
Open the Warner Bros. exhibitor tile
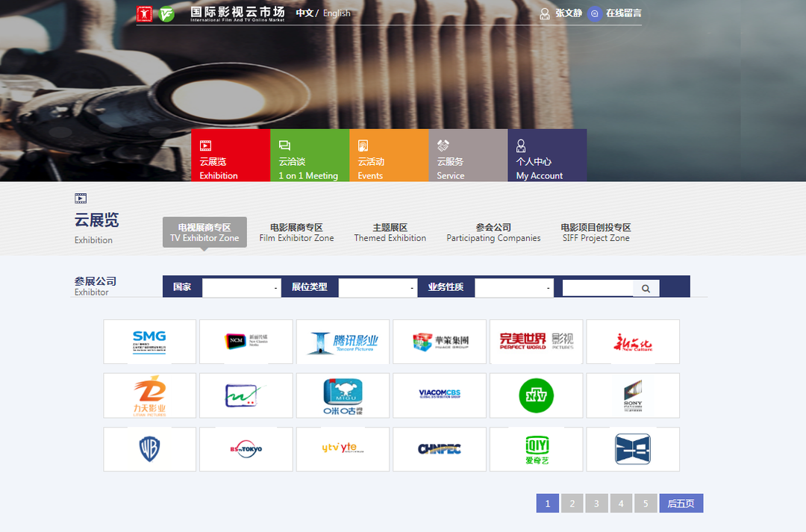pyautogui.click(x=149, y=449)
